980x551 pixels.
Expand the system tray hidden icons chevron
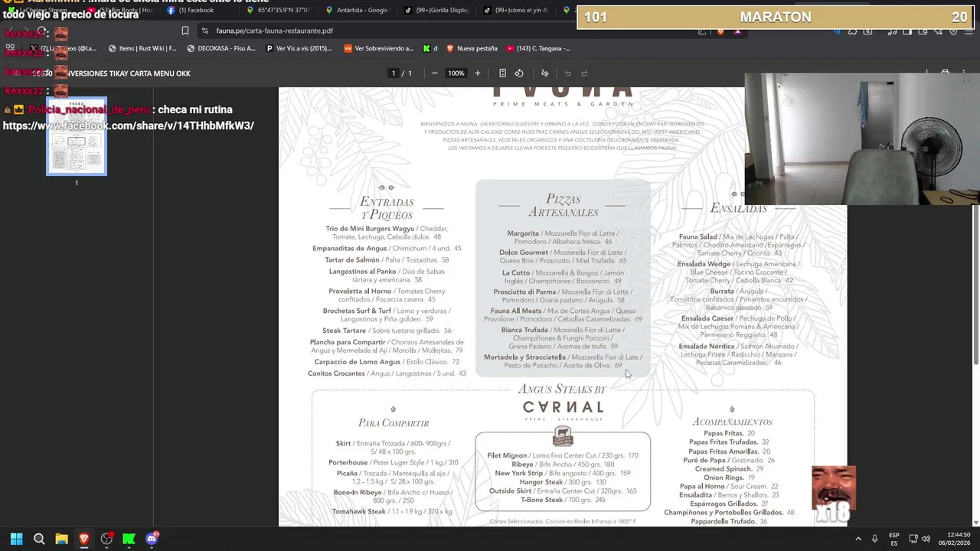[x=857, y=539]
